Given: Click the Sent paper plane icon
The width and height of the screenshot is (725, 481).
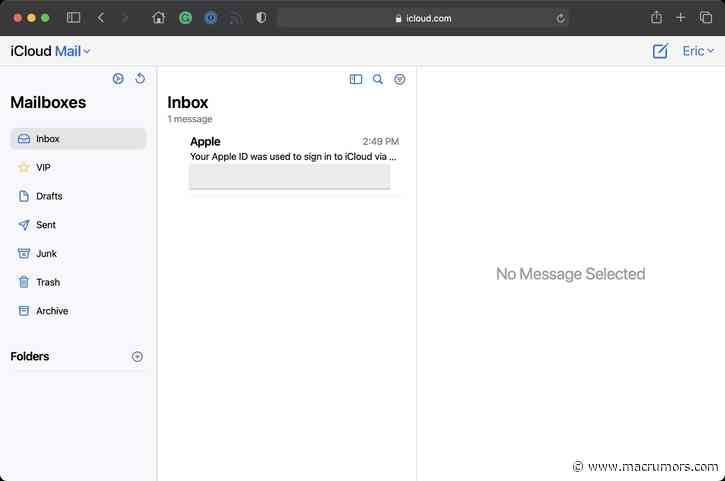Looking at the screenshot, I should (24, 225).
